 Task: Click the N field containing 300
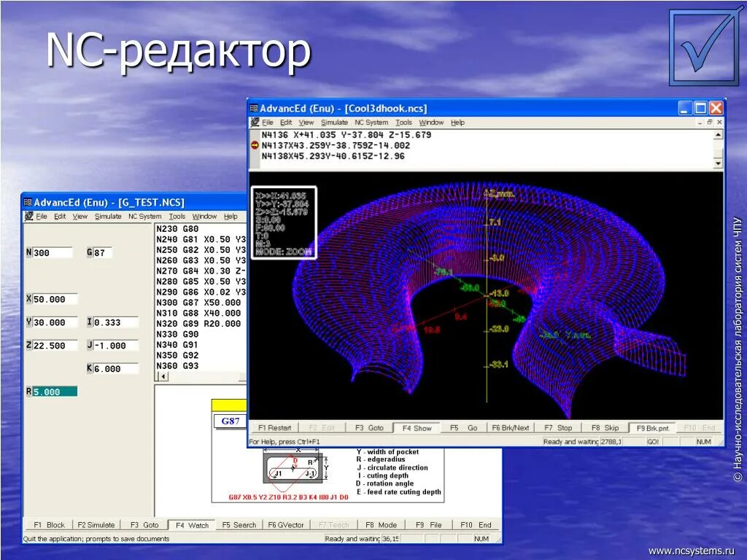click(x=52, y=253)
